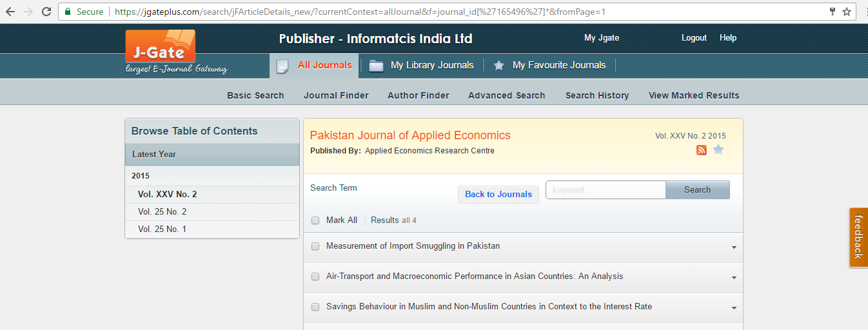Open the Help link
The width and height of the screenshot is (868, 330).
click(728, 38)
